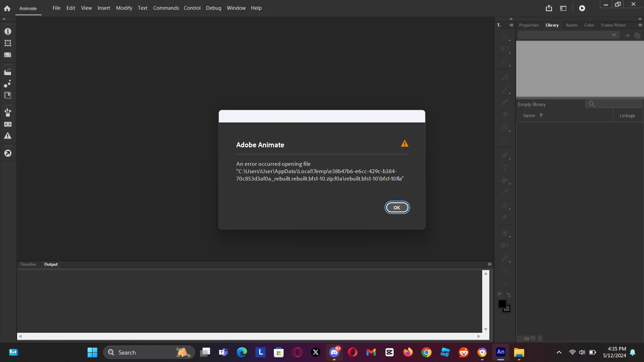Image resolution: width=644 pixels, height=362 pixels.
Task: Select the Selection arrow tool
Action: point(505,37)
